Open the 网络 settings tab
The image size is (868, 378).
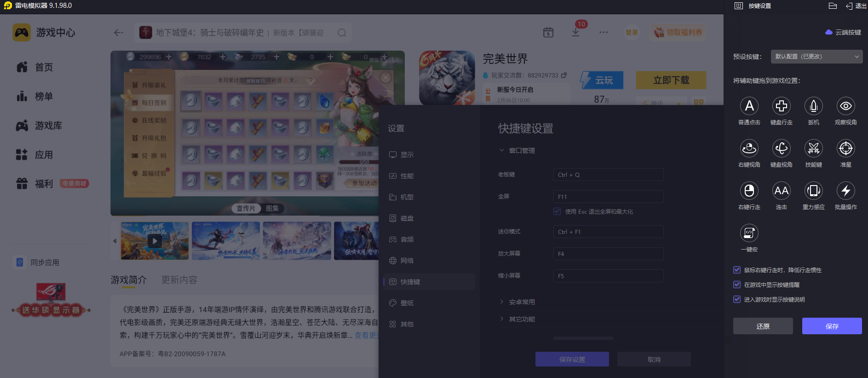pos(429,261)
